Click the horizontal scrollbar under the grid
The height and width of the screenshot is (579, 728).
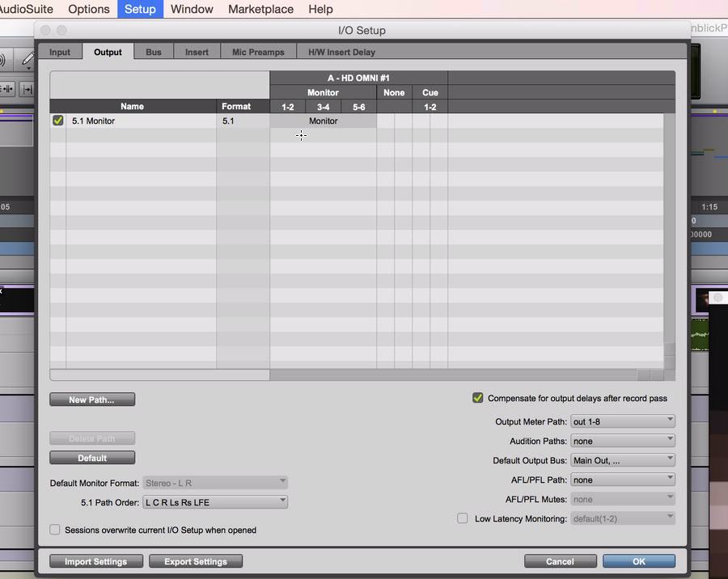coord(453,375)
